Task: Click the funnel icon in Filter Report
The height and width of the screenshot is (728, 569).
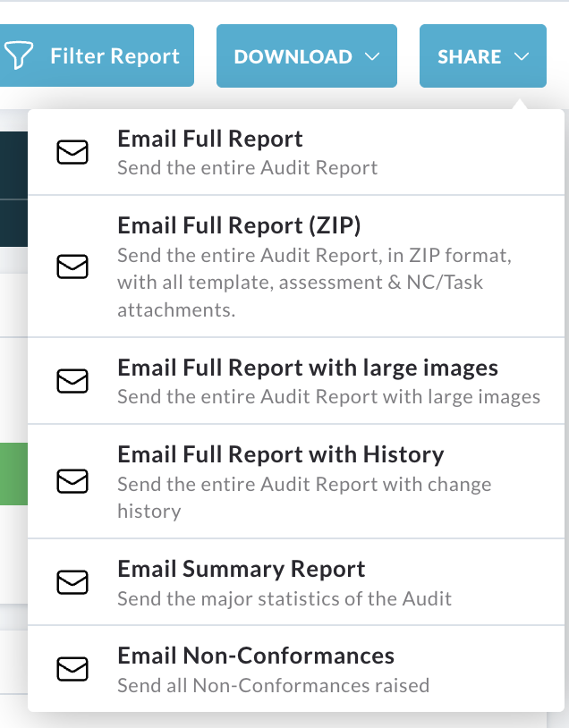Action: click(18, 55)
